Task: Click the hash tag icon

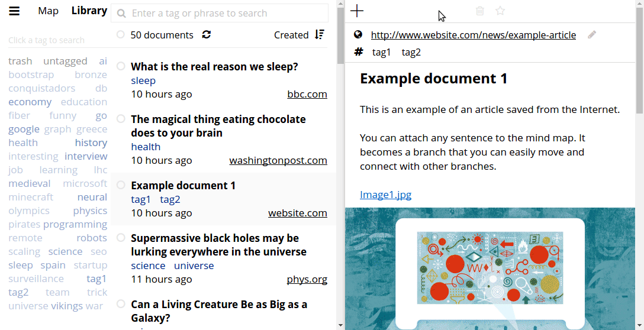Action: [x=358, y=52]
